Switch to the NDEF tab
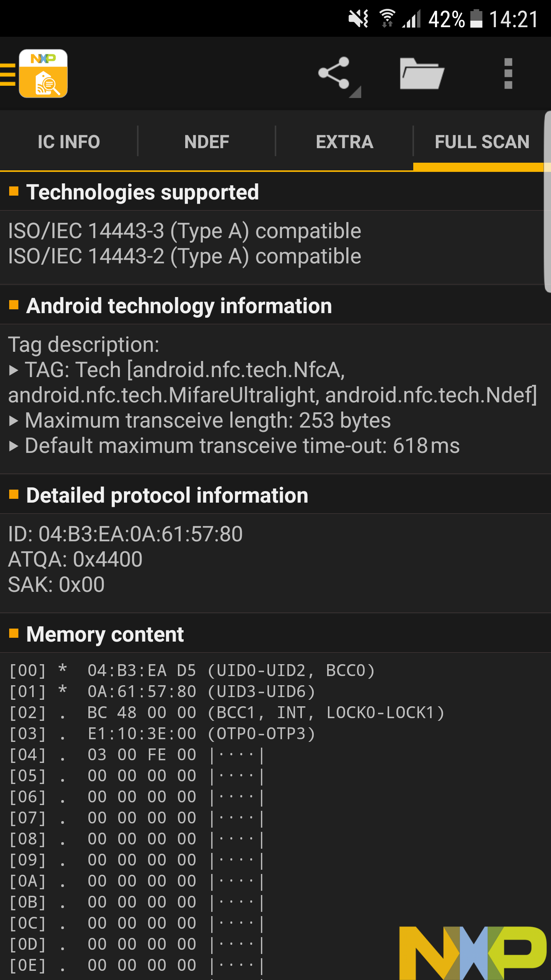The image size is (551, 980). [207, 141]
